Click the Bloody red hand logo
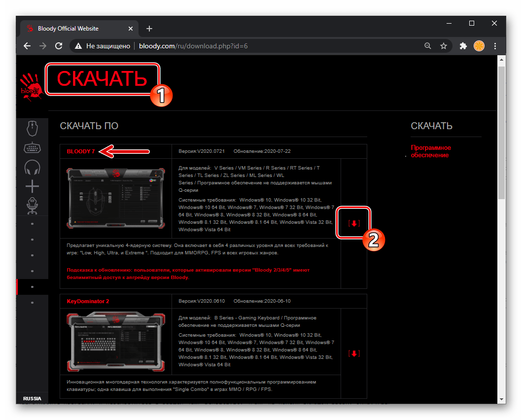The height and width of the screenshot is (420, 522). coord(31,87)
